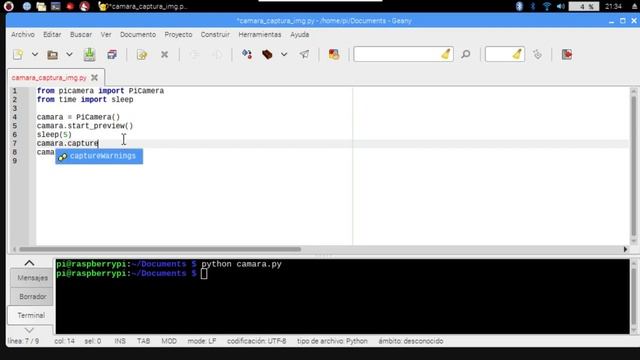Click 'python camara.py' in the terminal

tap(241, 264)
